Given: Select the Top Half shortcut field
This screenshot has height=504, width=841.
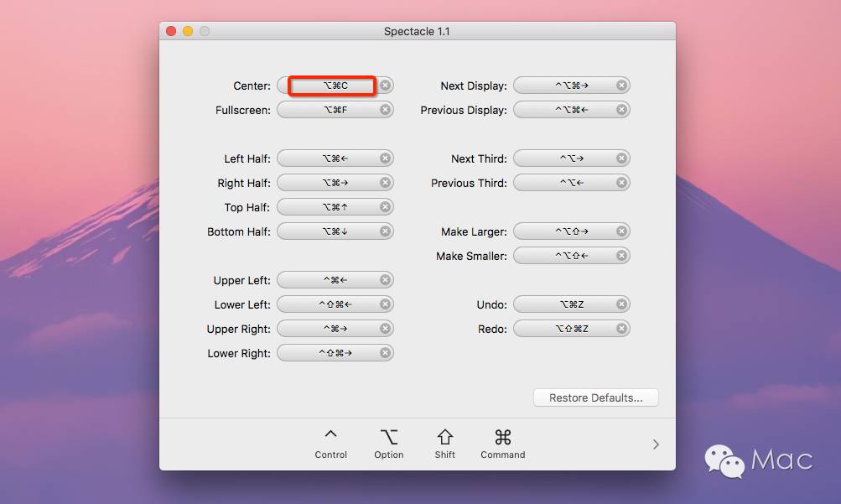Looking at the screenshot, I should 335,207.
